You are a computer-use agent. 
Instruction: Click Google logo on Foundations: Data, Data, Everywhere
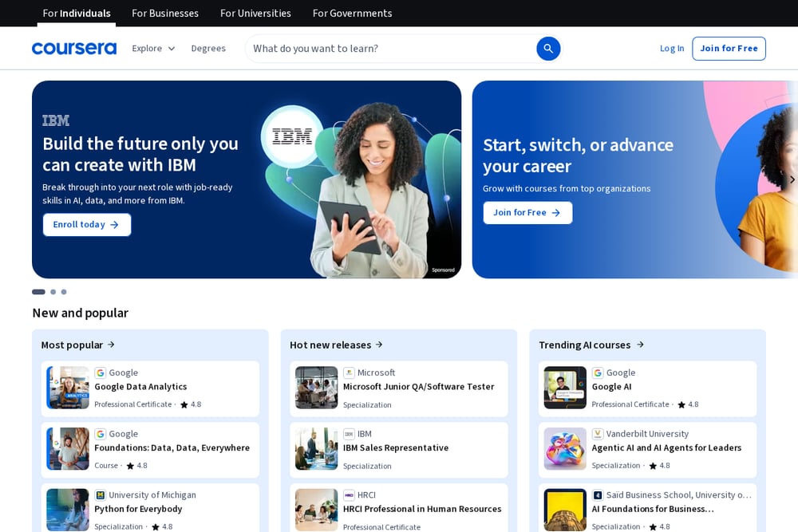[101, 434]
